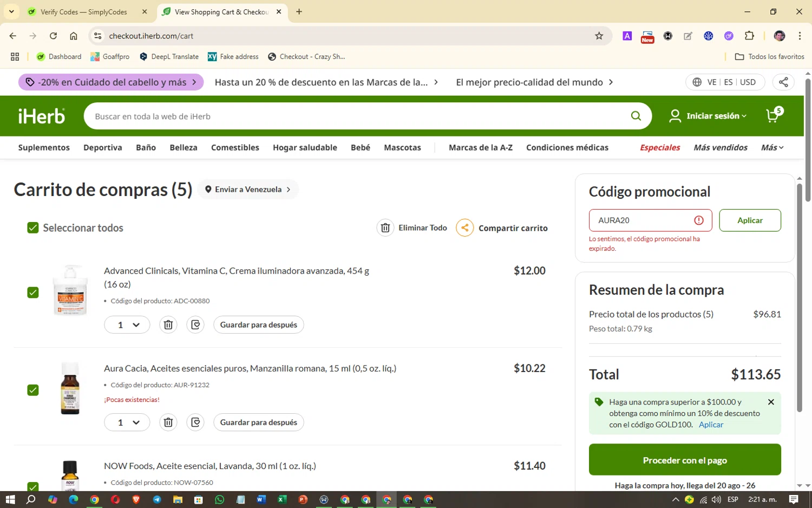
Task: Apply GOLD100 code via Aplicar link
Action: click(x=711, y=425)
